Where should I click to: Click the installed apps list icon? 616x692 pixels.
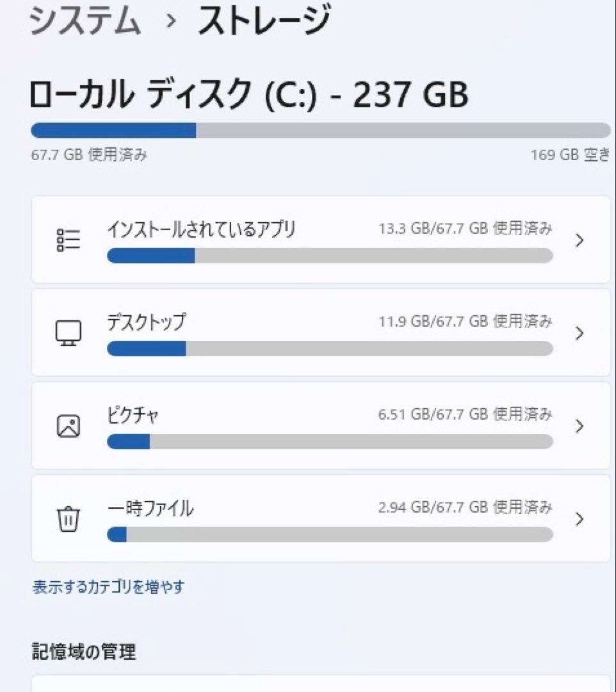(69, 239)
